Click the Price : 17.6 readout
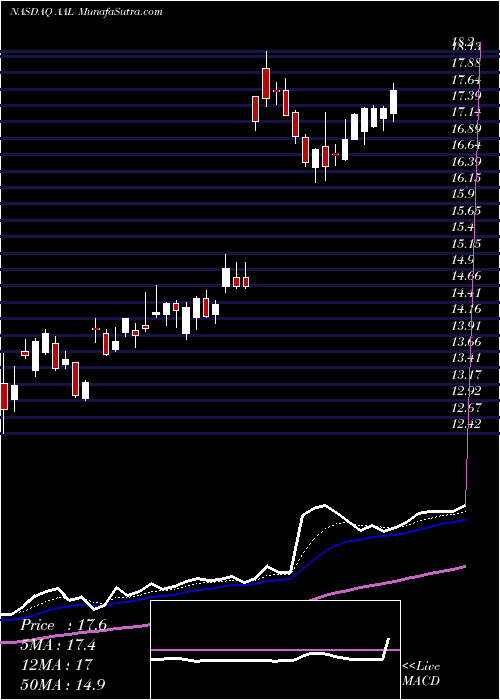Viewport: 500px width, 700px height. tap(63, 625)
